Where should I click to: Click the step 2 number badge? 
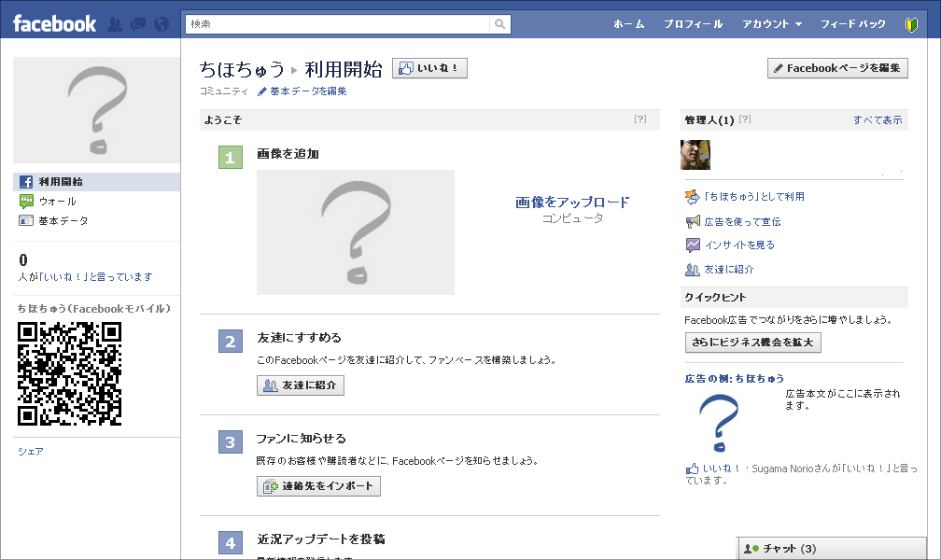coord(231,342)
